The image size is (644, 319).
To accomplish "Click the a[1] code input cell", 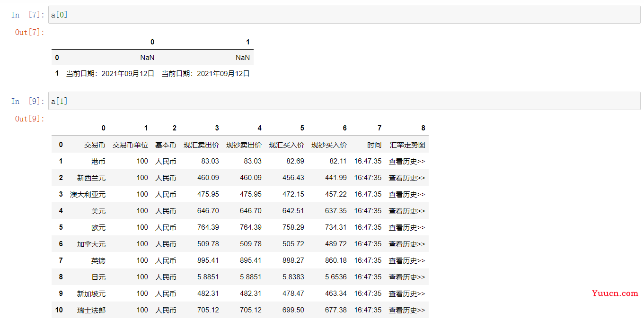I will [344, 101].
